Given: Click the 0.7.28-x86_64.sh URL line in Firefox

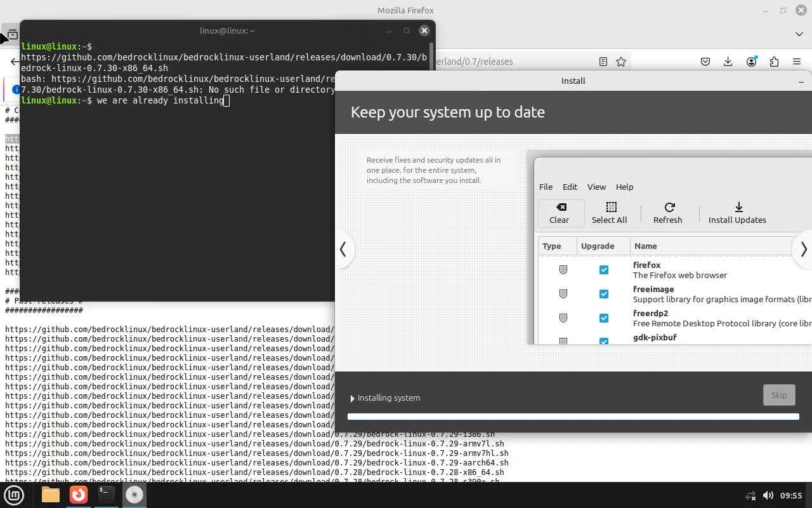Looking at the screenshot, I should click(x=254, y=472).
